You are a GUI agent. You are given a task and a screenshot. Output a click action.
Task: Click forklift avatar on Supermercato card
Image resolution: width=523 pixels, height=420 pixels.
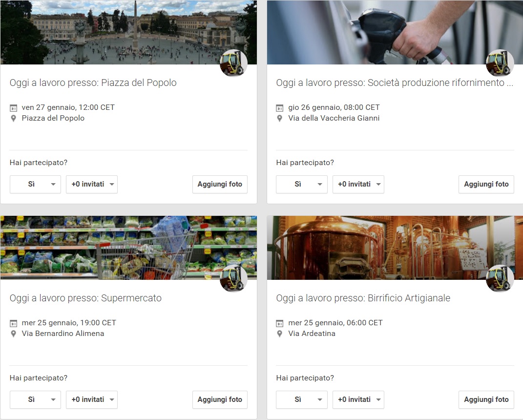233,278
